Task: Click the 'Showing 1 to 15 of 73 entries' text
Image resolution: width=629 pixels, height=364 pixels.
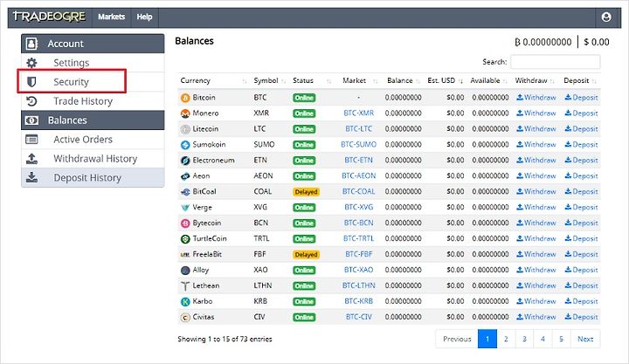Action: click(225, 340)
